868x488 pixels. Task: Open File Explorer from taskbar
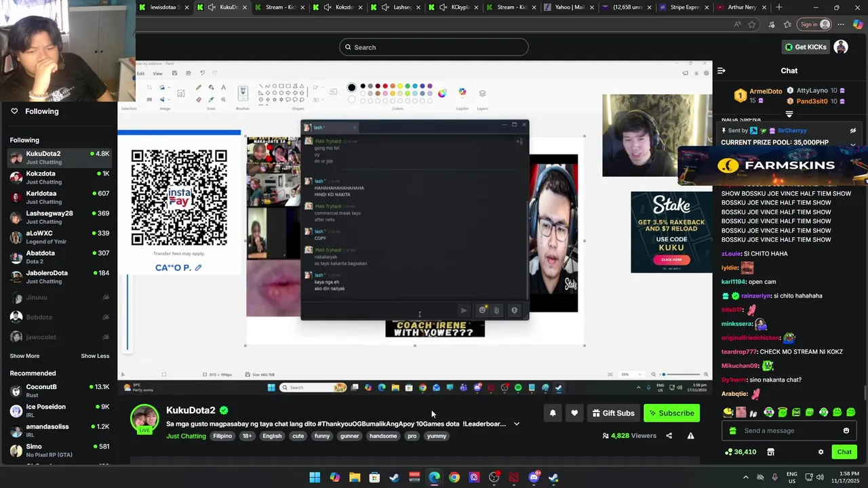355,477
